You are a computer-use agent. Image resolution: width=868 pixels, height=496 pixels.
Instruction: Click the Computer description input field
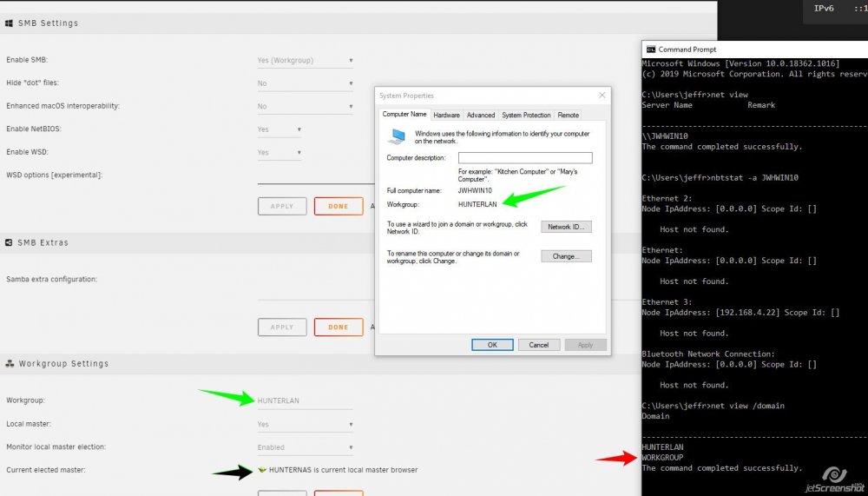(525, 158)
